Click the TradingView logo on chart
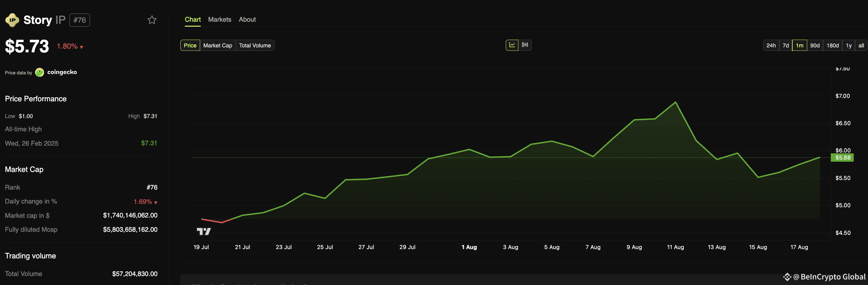868x285 pixels. tap(204, 231)
